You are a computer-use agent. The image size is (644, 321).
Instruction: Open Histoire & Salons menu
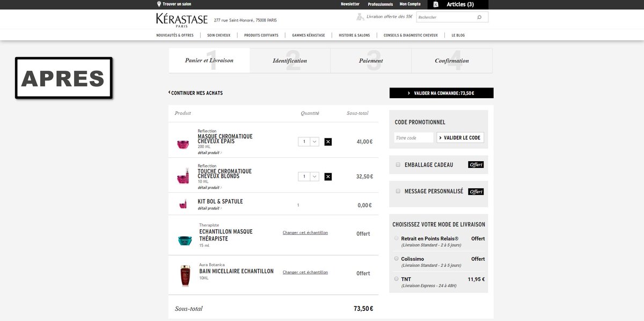pos(354,35)
